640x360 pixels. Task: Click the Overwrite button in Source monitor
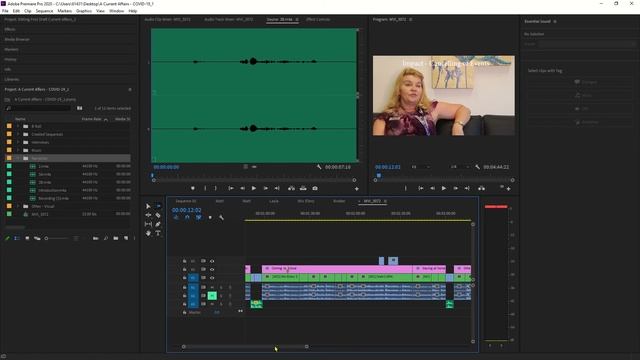(303, 188)
